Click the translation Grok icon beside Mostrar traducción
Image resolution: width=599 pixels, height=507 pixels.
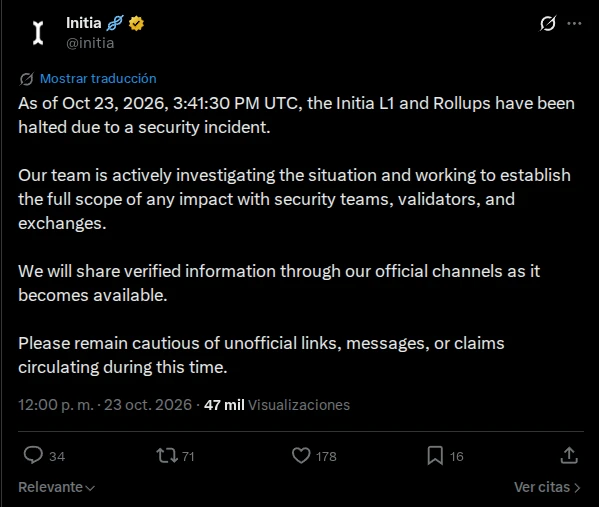(x=26, y=79)
